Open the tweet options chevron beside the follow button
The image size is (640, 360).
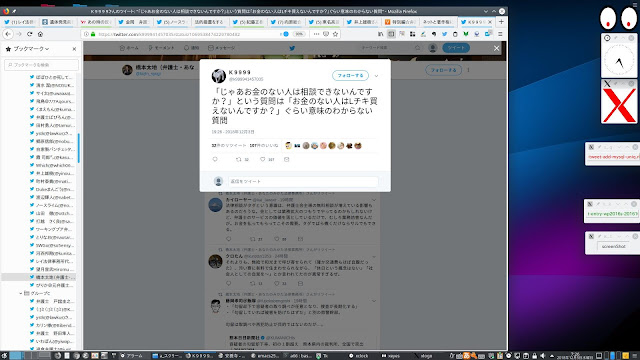tap(376, 76)
